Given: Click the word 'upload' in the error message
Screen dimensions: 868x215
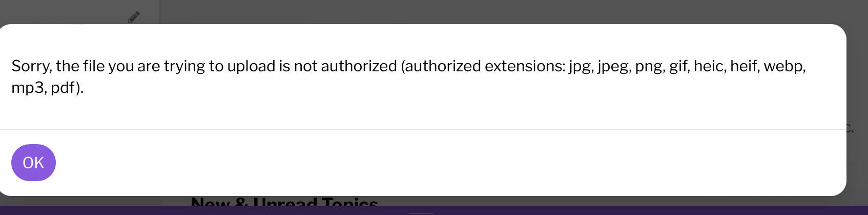Looking at the screenshot, I should (251, 66).
